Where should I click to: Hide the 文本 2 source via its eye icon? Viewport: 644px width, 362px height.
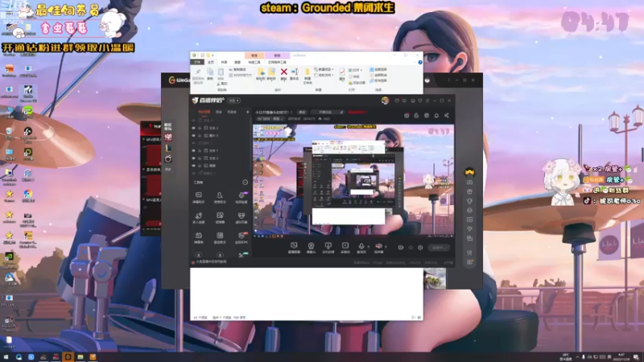click(193, 158)
